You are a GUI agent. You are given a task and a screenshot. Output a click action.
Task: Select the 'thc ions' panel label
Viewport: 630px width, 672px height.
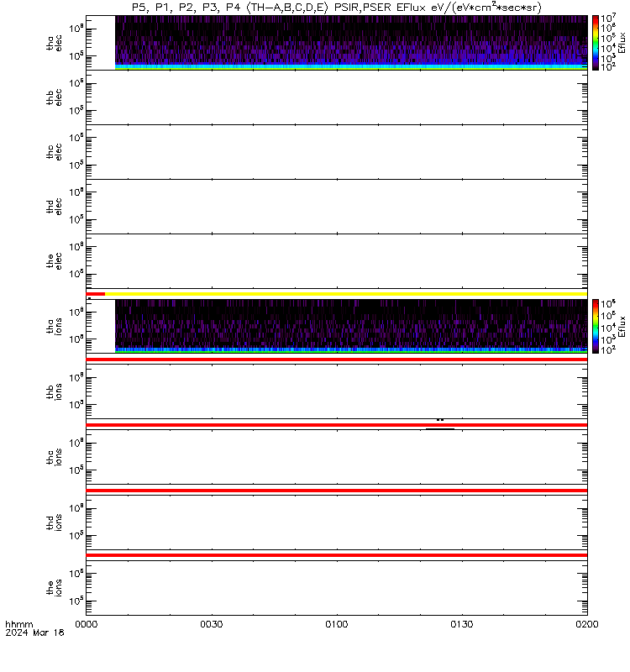(x=55, y=457)
